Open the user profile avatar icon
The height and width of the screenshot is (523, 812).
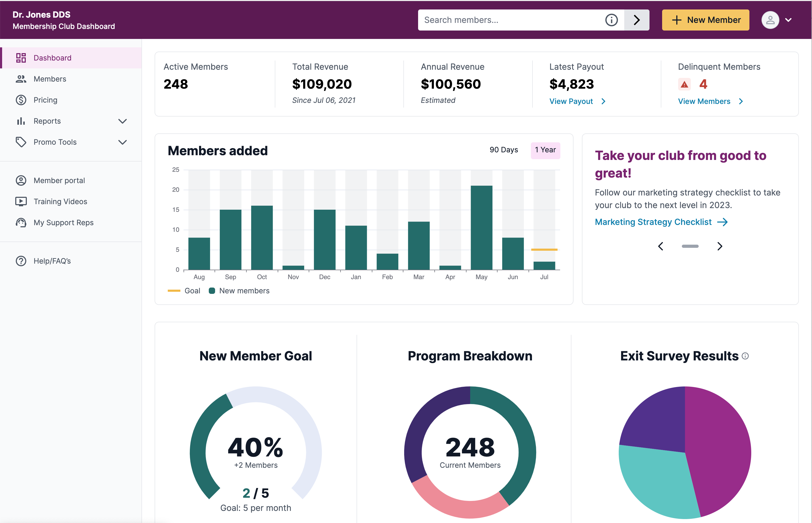click(x=770, y=20)
